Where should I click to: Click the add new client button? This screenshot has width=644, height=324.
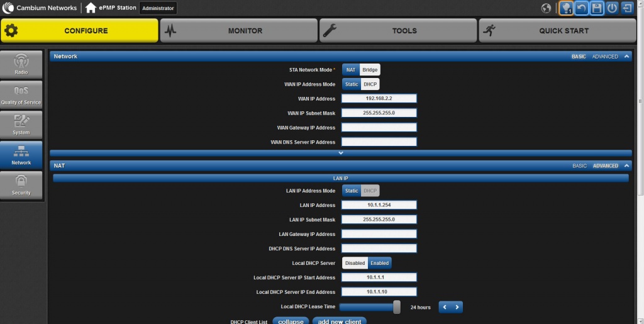coord(339,321)
